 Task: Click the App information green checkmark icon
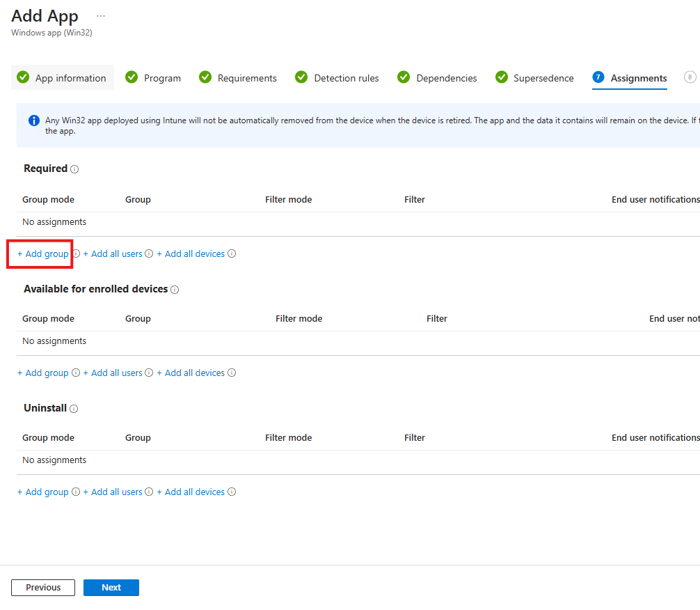point(23,77)
